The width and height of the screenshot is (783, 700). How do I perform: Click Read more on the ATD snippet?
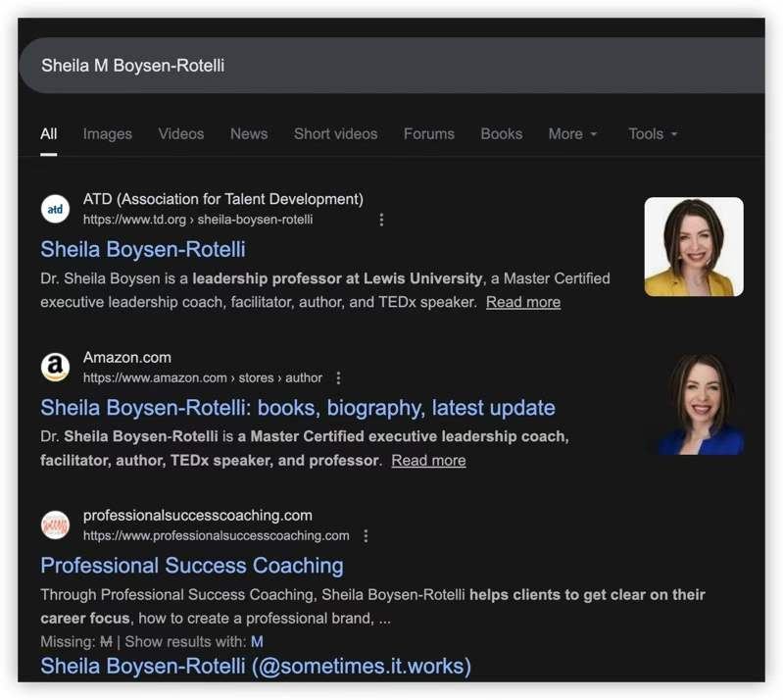tap(523, 302)
